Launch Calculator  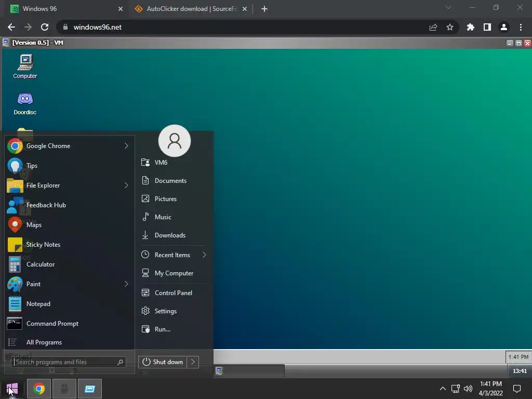[x=70, y=264]
